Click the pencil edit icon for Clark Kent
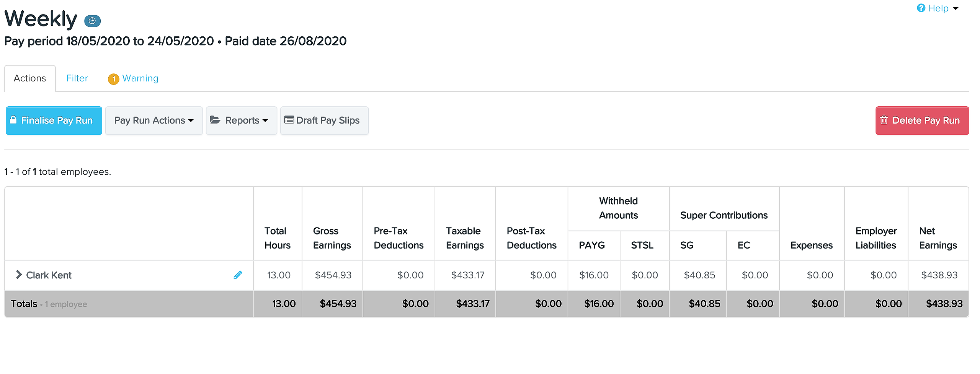 238,275
